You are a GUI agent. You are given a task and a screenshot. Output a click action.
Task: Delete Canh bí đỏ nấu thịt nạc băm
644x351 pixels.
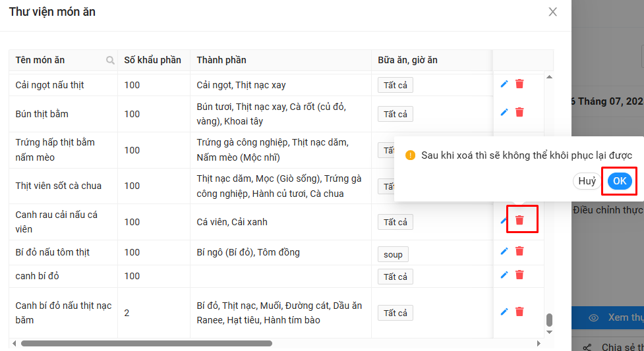tap(519, 311)
